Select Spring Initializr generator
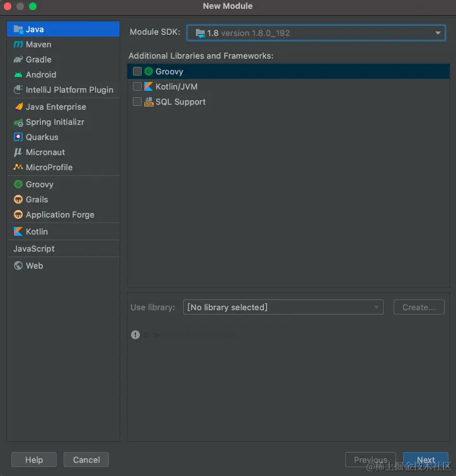The width and height of the screenshot is (456, 476). pos(63,122)
